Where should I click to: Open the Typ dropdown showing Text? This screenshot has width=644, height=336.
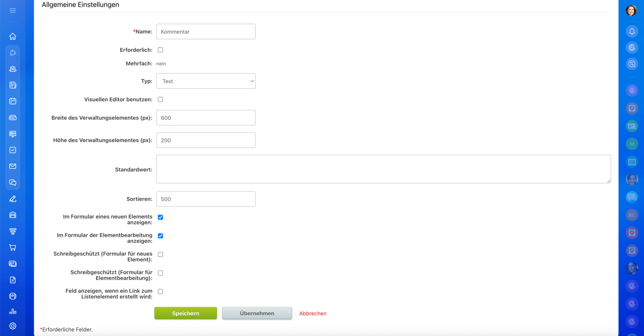[206, 81]
